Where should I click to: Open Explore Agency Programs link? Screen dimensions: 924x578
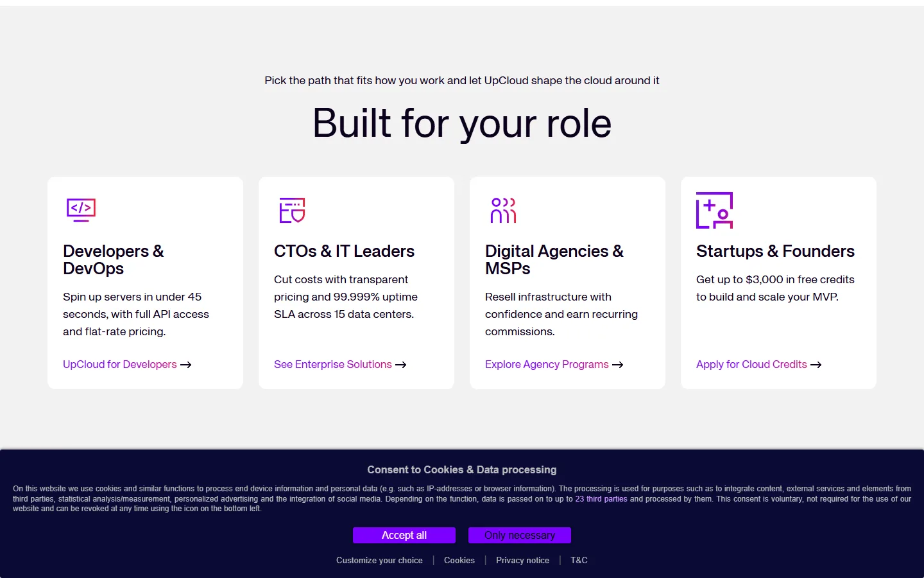click(x=547, y=364)
